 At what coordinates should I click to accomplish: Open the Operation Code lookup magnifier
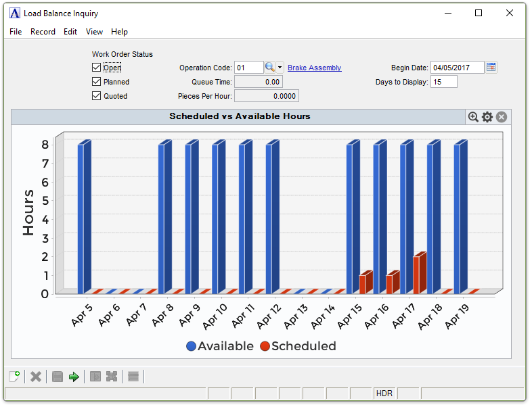(270, 68)
